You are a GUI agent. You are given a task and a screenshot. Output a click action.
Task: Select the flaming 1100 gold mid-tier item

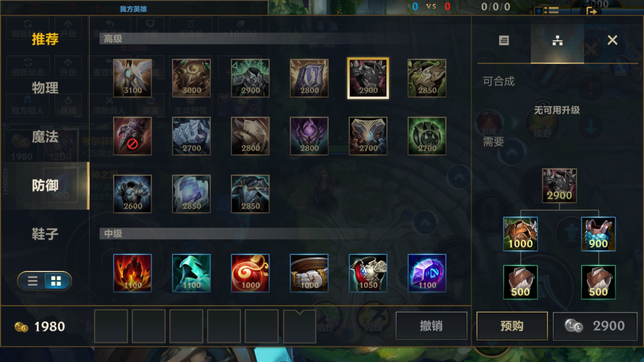click(132, 273)
